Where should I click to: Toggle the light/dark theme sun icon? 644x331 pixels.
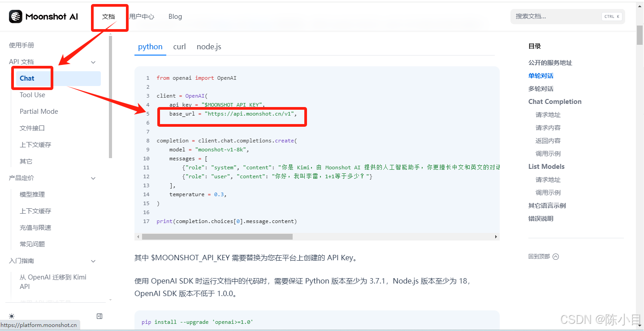click(12, 316)
